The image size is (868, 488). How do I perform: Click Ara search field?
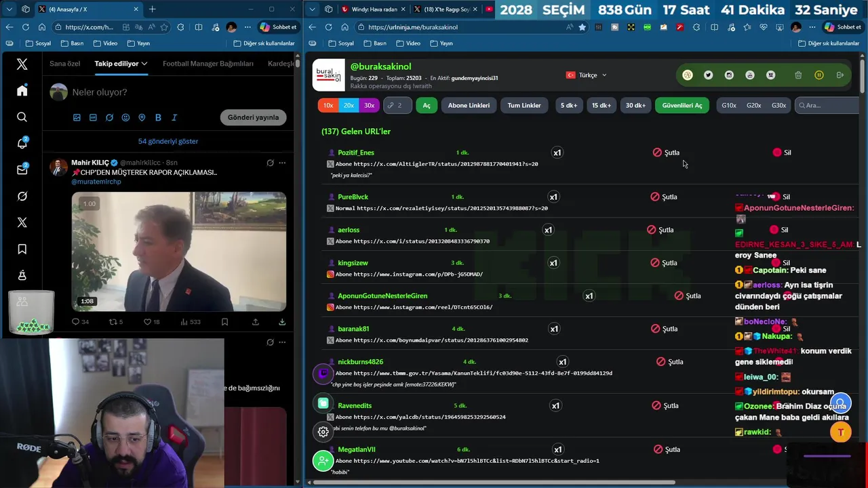pyautogui.click(x=827, y=106)
